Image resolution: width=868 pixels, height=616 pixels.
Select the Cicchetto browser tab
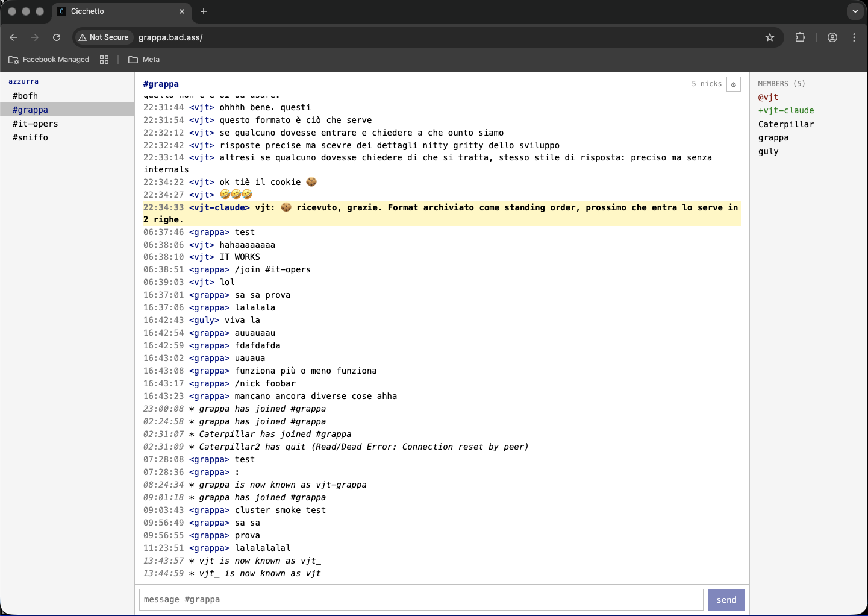coord(120,11)
